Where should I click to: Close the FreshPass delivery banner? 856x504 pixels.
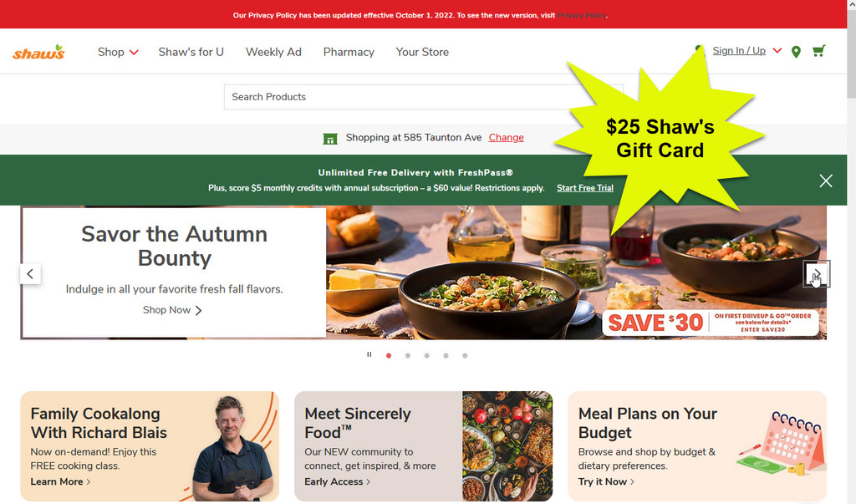point(826,181)
